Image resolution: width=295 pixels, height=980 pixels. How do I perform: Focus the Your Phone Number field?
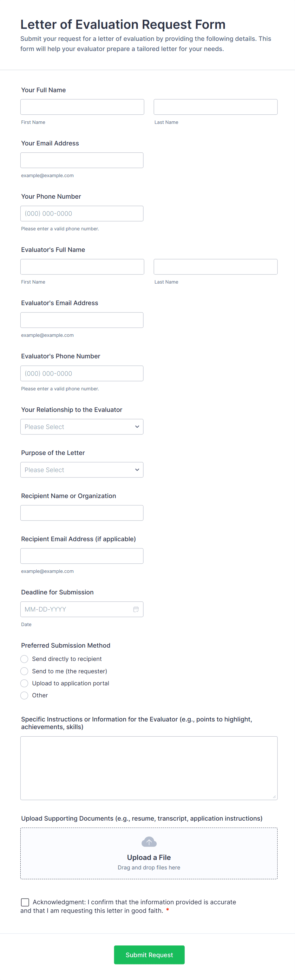click(82, 214)
